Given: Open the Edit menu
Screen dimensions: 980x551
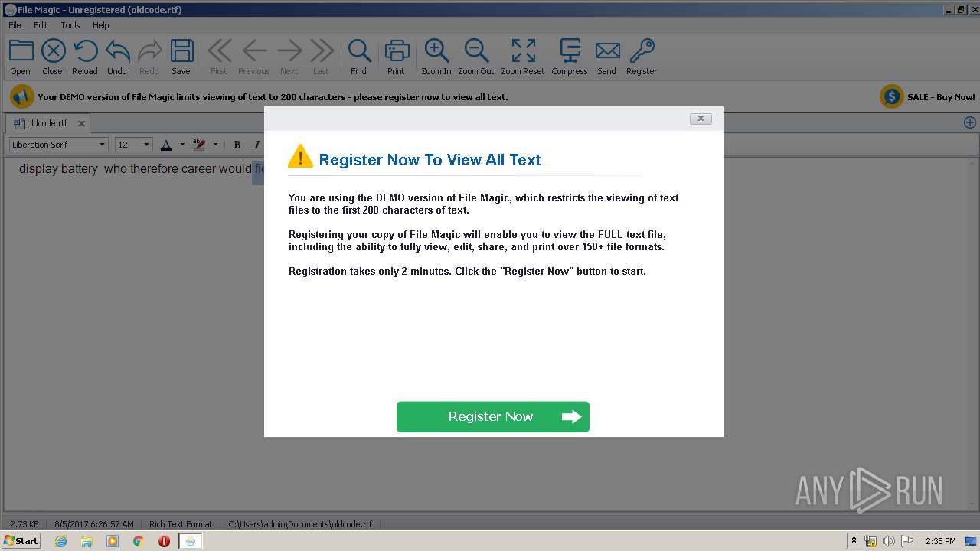Looking at the screenshot, I should pos(41,25).
